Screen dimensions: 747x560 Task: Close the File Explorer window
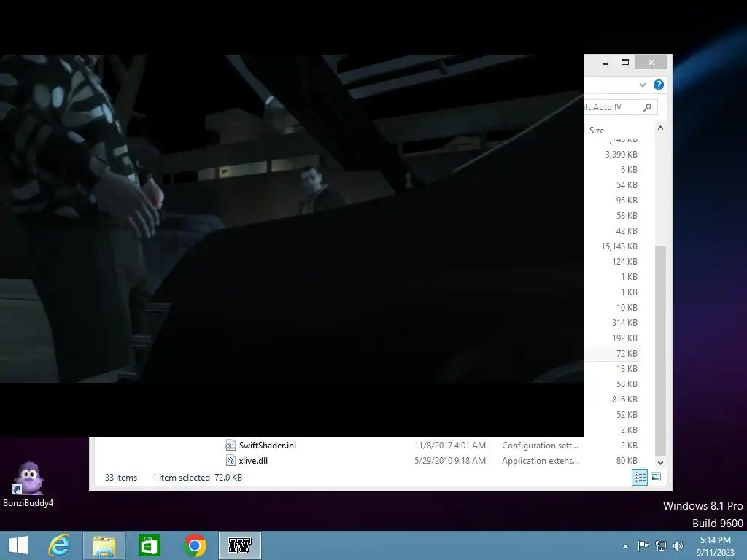pos(651,63)
